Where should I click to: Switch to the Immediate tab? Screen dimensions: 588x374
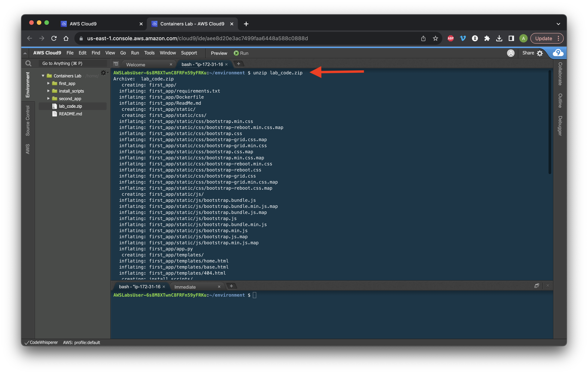tap(185, 287)
